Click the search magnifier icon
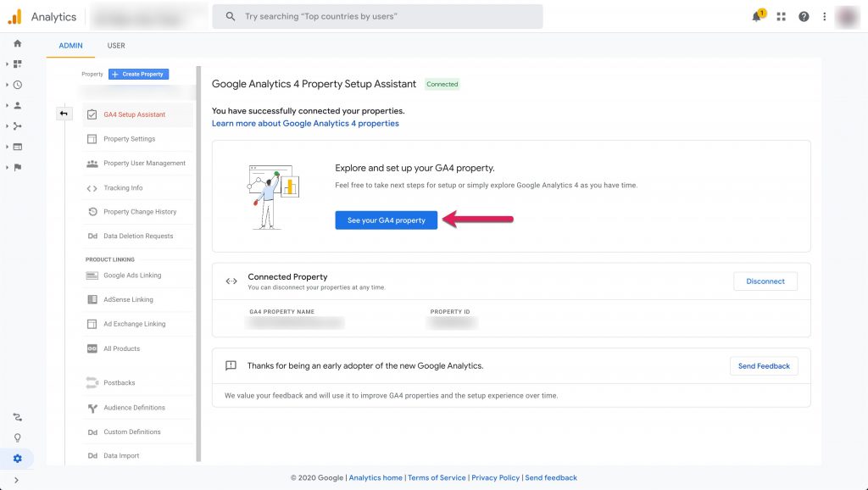 [x=231, y=17]
